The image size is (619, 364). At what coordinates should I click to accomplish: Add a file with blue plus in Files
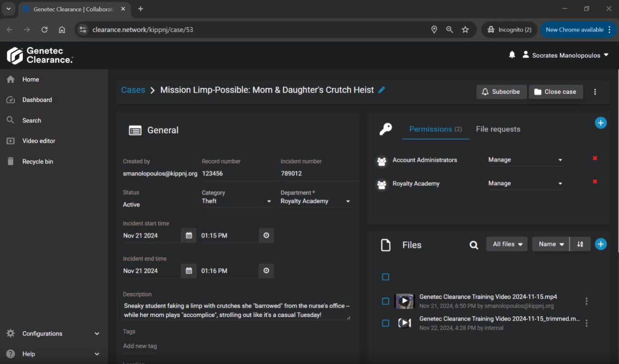coord(600,244)
